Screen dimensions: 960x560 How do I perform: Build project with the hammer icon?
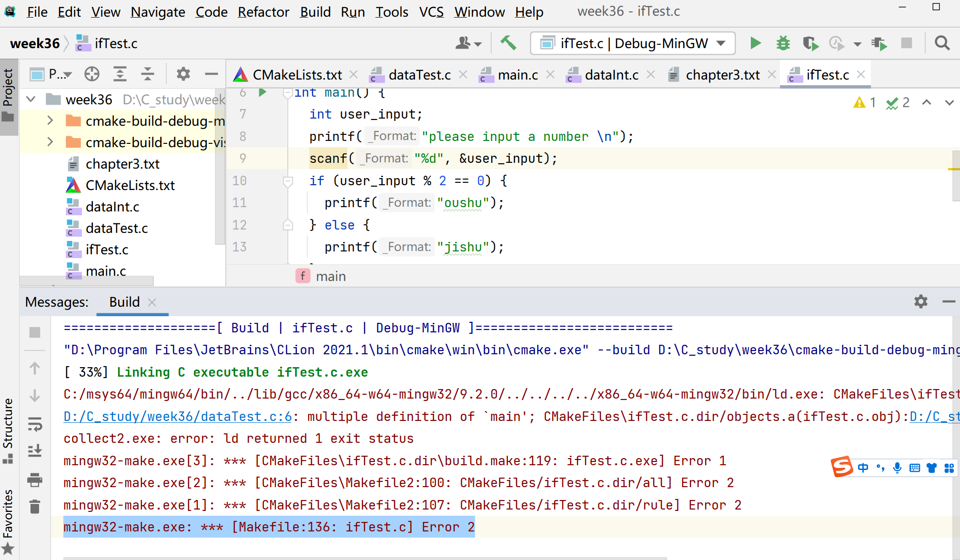[x=508, y=43]
